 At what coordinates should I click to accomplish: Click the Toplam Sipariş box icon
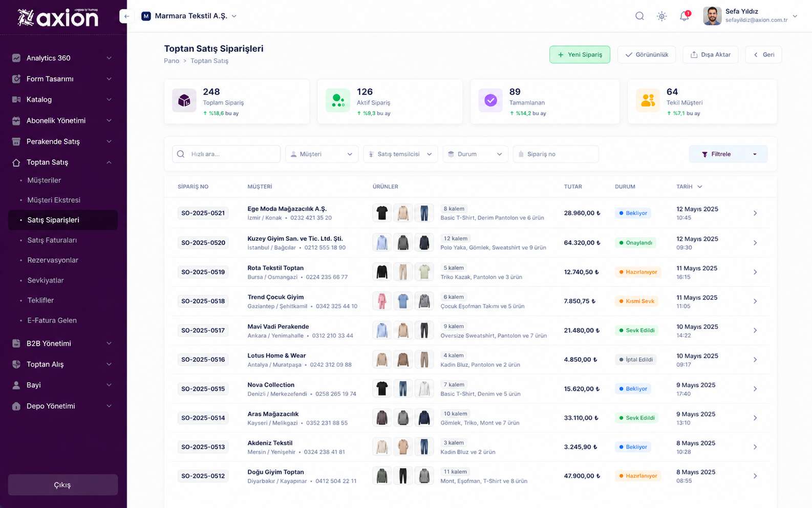pyautogui.click(x=184, y=101)
